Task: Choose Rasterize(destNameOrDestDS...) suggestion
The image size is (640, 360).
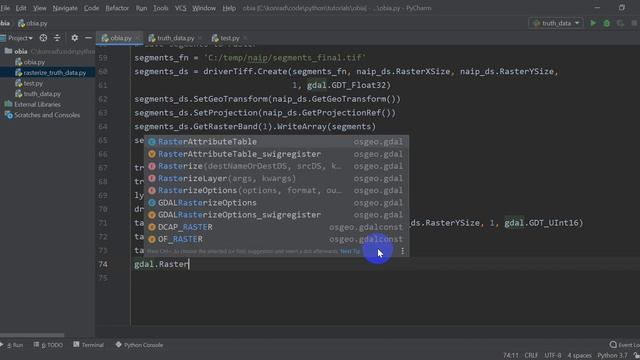Action: pos(276,166)
